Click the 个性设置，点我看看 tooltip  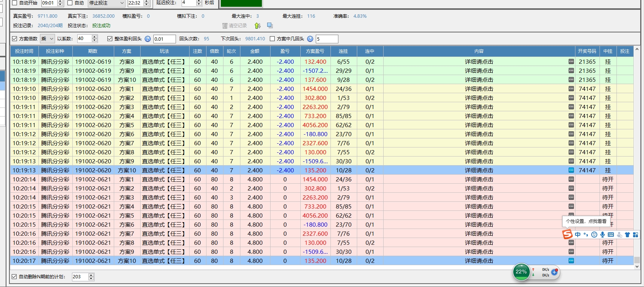pos(586,221)
